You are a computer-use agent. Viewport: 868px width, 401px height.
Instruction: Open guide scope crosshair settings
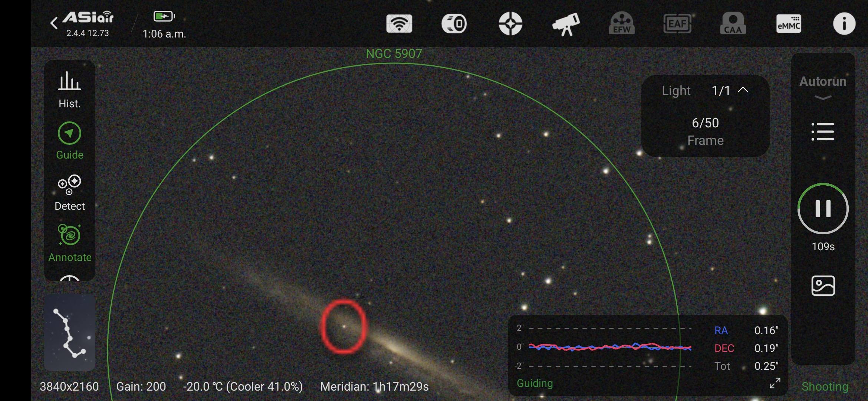(x=510, y=24)
